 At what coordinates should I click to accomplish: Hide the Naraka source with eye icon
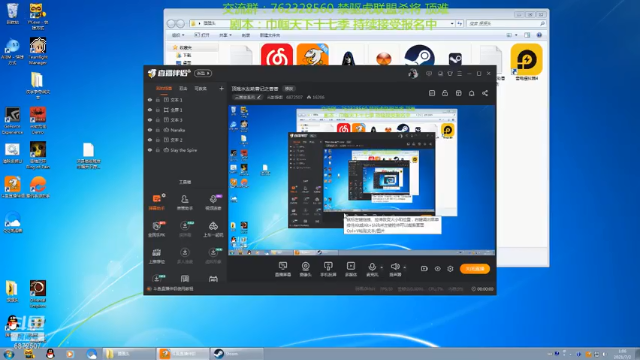point(150,130)
